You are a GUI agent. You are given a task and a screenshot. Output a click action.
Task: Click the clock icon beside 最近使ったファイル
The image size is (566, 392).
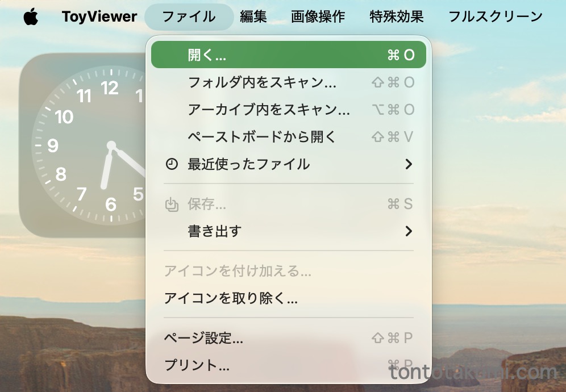pyautogui.click(x=171, y=164)
